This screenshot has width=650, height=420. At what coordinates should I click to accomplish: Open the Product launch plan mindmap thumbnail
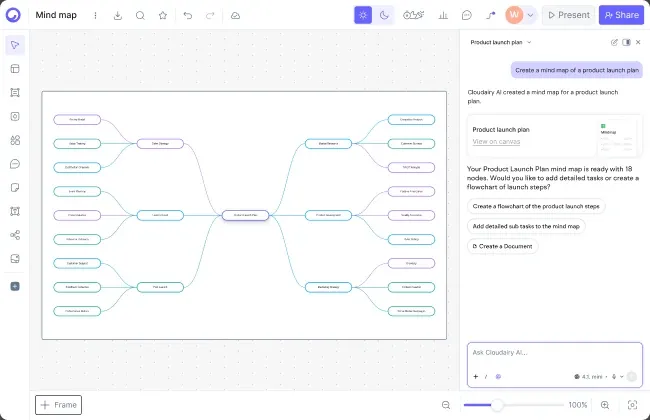pyautogui.click(x=616, y=137)
